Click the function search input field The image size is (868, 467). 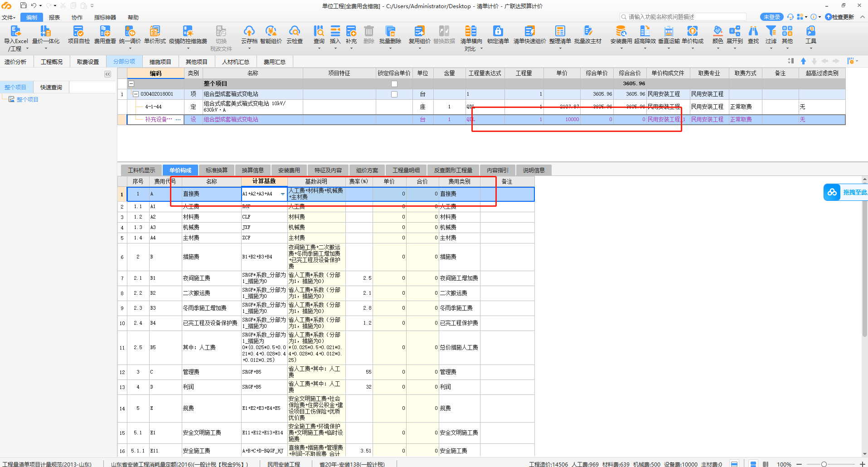[683, 17]
